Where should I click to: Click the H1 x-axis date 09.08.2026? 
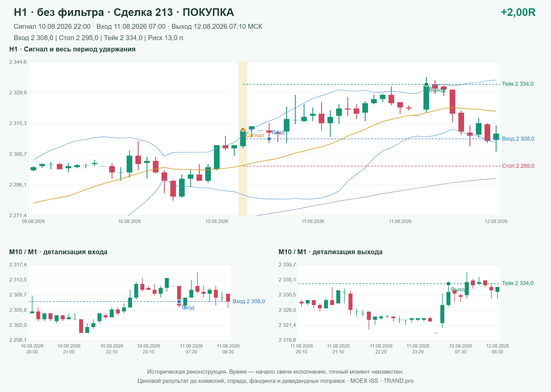(33, 221)
